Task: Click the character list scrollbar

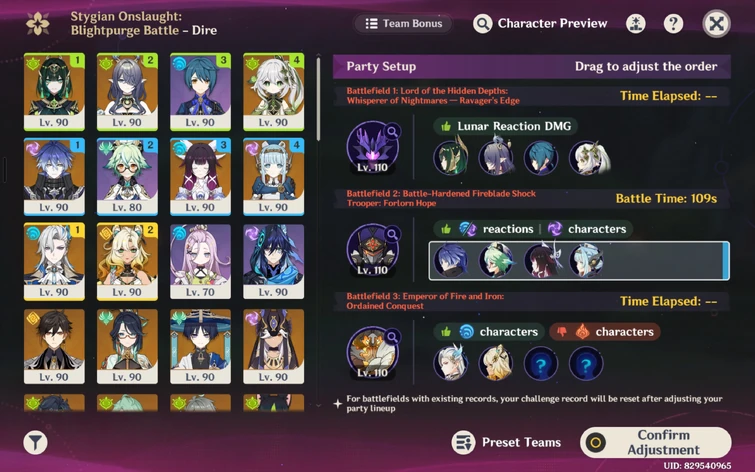Action: (318, 99)
